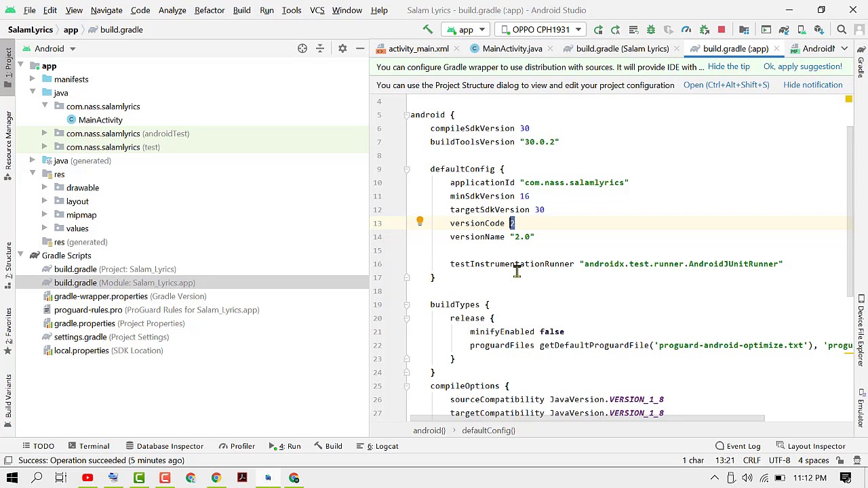Click Hide notification link
The image size is (868, 488).
(x=812, y=85)
